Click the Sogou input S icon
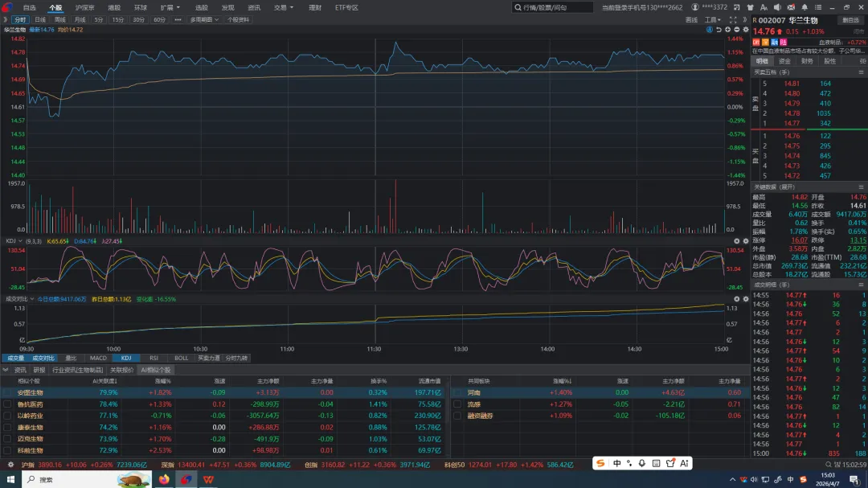 click(600, 463)
